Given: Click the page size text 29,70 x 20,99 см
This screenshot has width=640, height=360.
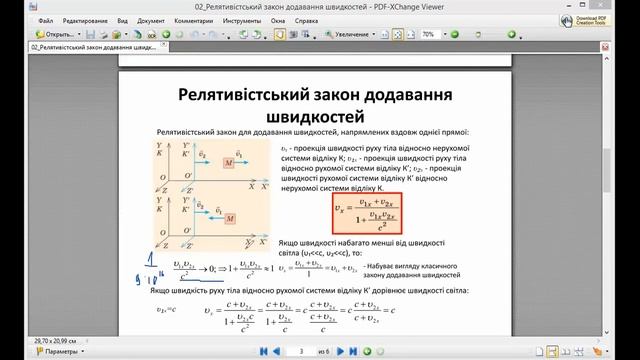Looking at the screenshot, I should tap(55, 340).
